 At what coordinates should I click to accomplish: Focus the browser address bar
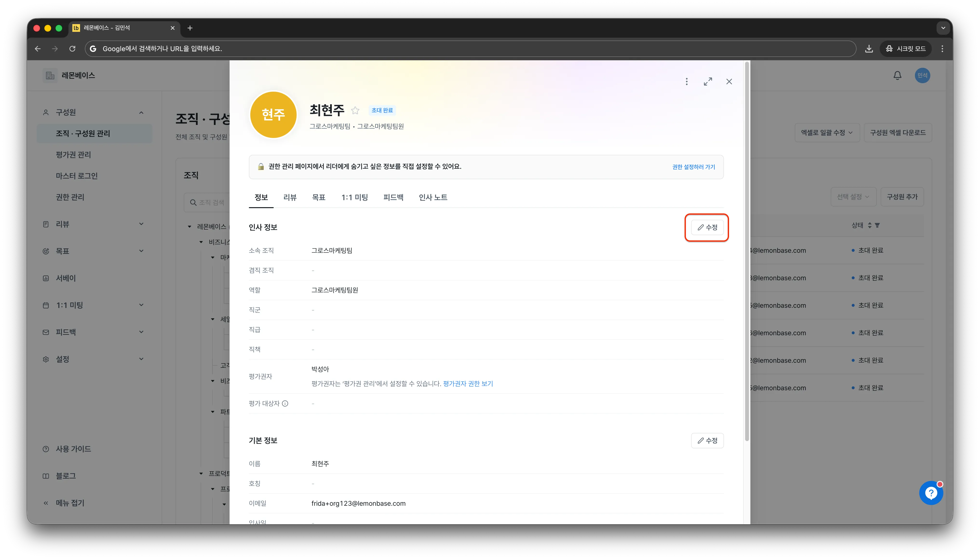point(470,48)
